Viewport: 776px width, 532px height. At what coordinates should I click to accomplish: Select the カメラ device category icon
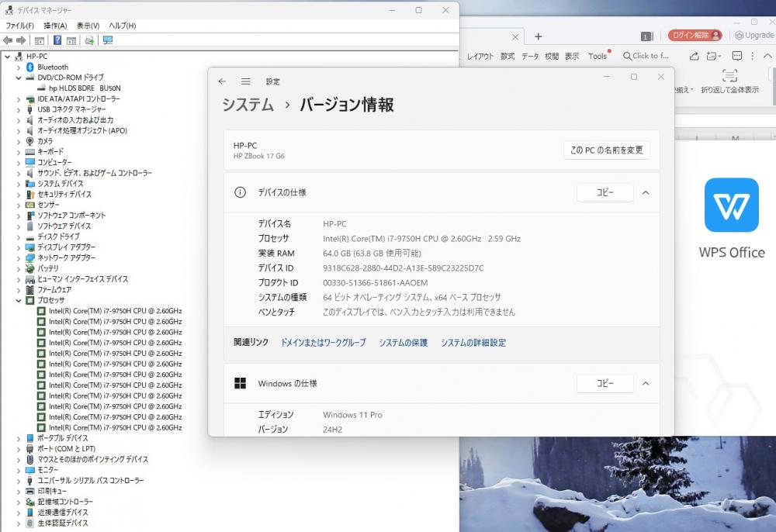(29, 141)
